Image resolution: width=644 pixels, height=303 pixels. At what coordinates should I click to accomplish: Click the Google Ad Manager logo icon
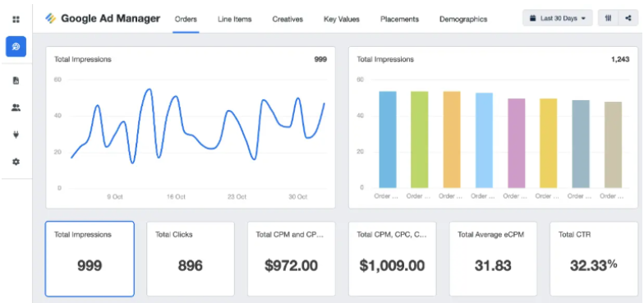click(51, 18)
